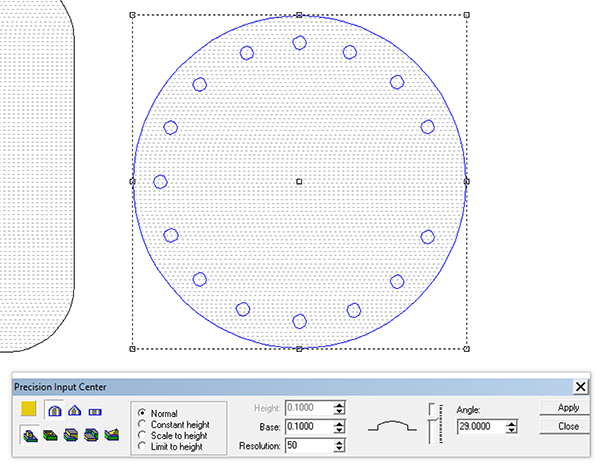Click the bottom-middle selection handle

pyautogui.click(x=299, y=349)
